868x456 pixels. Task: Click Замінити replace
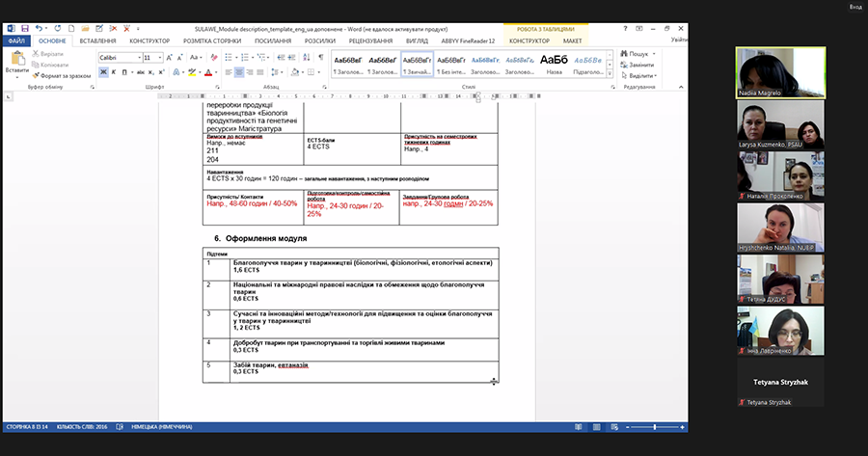click(x=637, y=65)
